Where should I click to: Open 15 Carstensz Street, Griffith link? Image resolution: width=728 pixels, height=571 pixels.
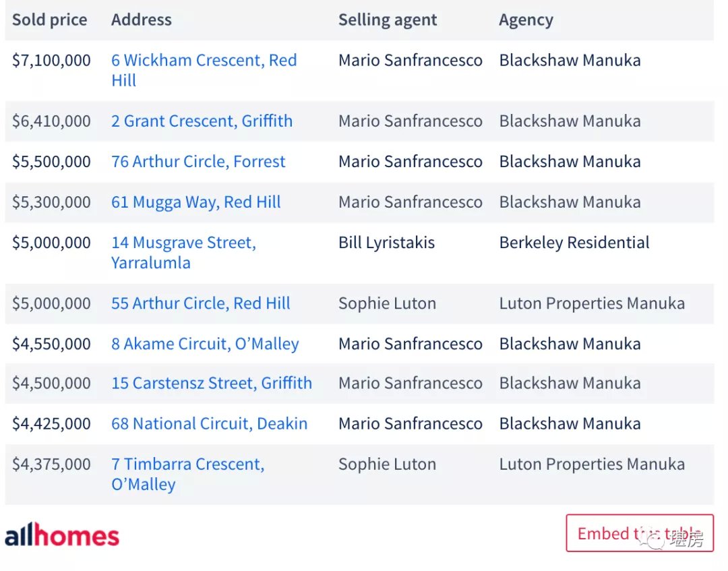[212, 384]
